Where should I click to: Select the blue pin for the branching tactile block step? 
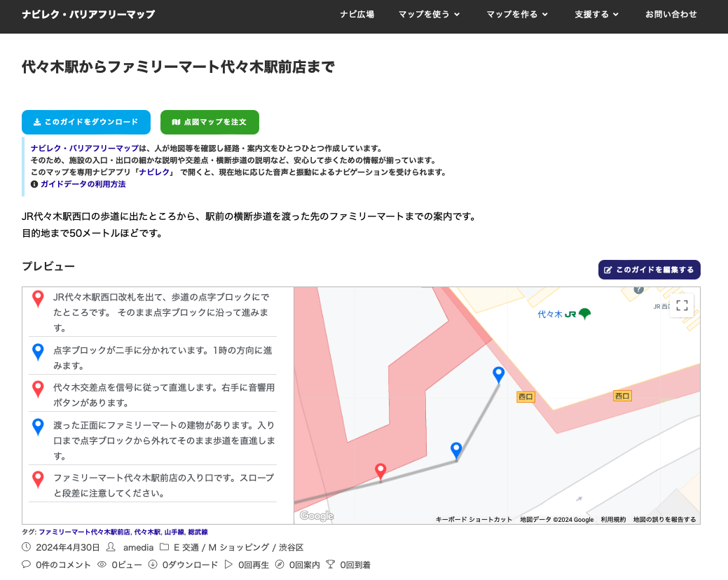pyautogui.click(x=39, y=352)
